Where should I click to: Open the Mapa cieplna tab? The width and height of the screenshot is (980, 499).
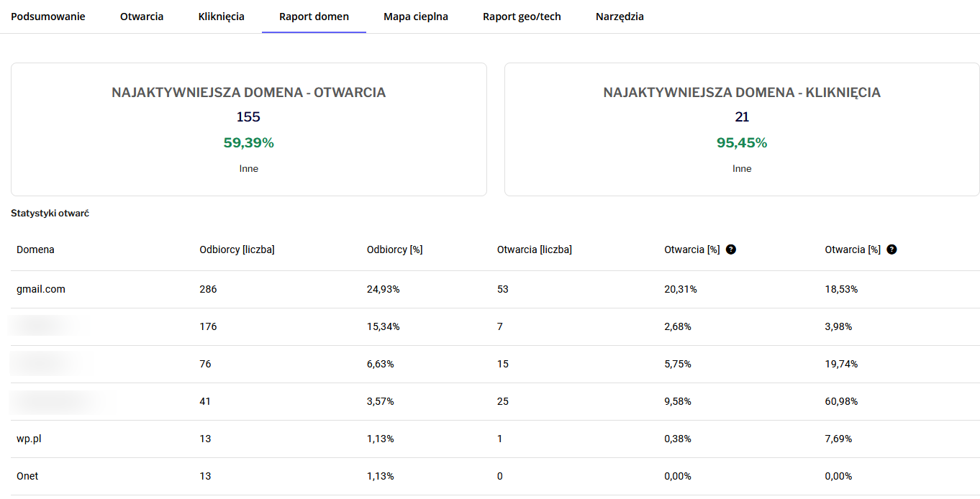(416, 17)
